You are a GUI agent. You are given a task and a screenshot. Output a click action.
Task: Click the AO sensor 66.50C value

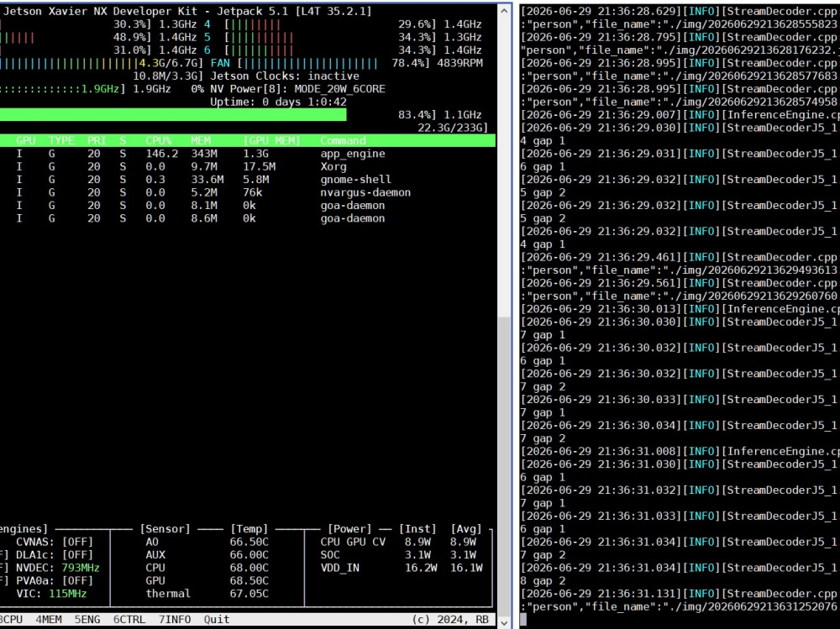249,543
